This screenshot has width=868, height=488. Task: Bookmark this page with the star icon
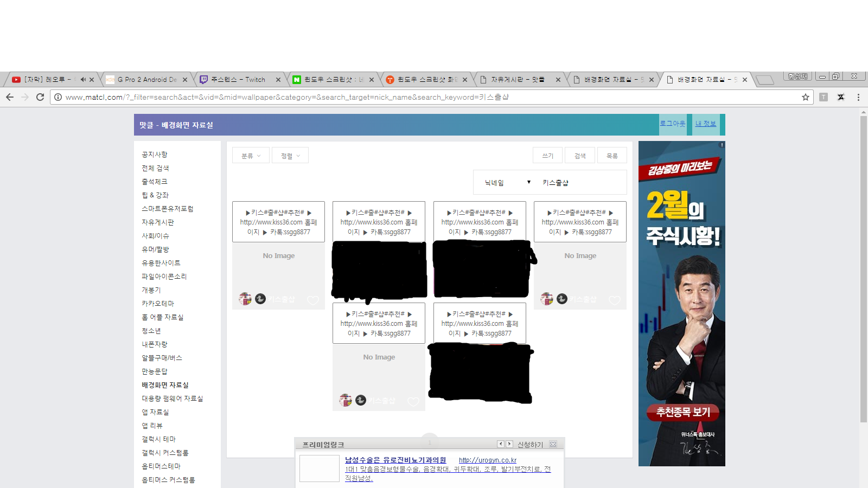[x=805, y=97]
